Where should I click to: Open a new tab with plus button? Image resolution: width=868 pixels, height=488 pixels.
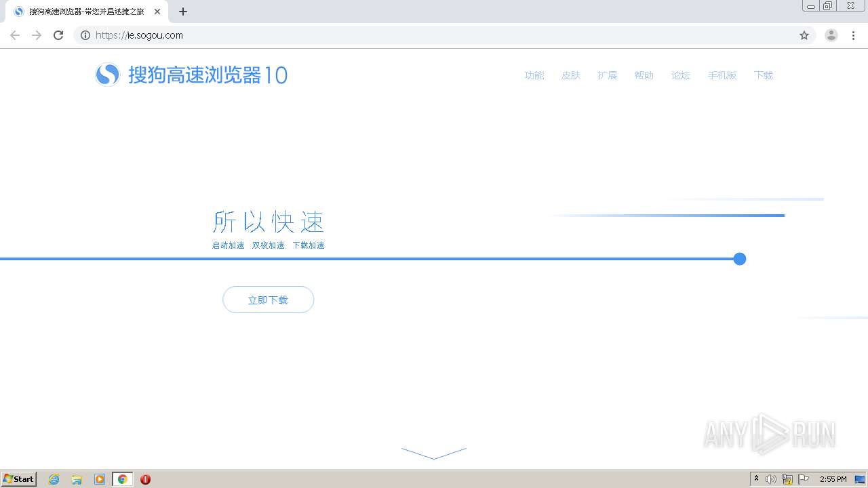(183, 12)
